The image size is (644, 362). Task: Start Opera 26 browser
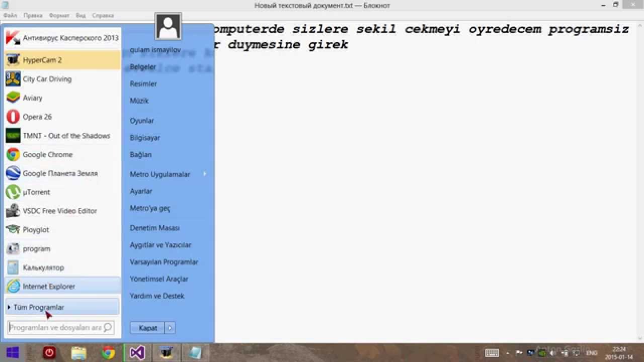62,117
